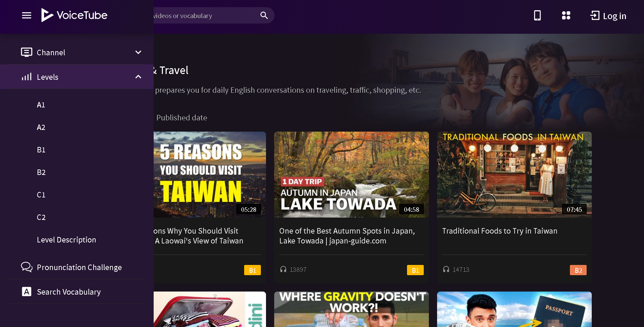644x327 pixels.
Task: Select level A2 in sidebar
Action: 41,127
